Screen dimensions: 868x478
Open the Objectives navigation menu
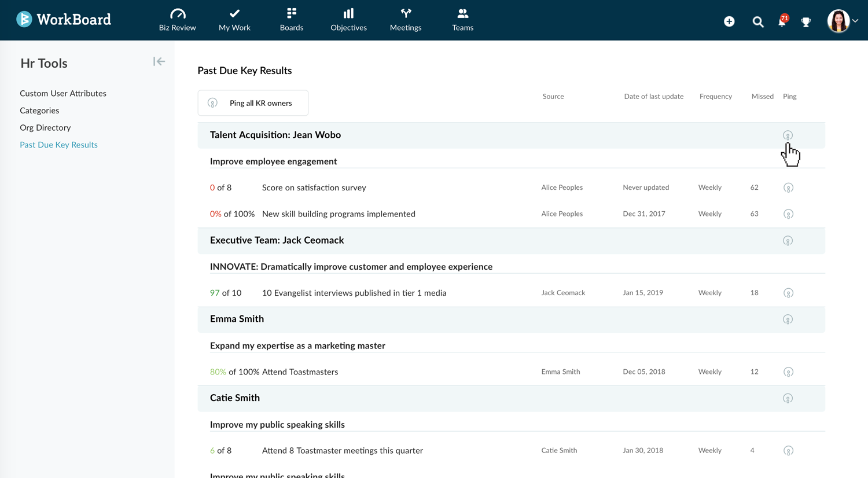[348, 20]
